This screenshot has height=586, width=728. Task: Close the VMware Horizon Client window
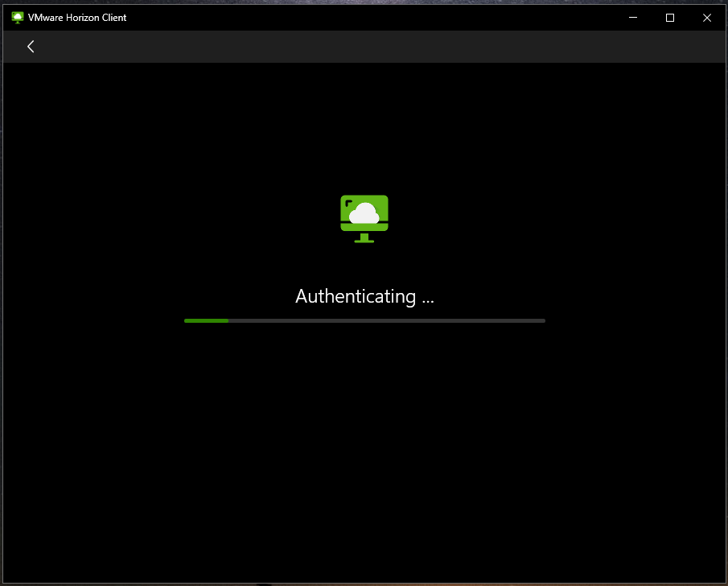706,18
